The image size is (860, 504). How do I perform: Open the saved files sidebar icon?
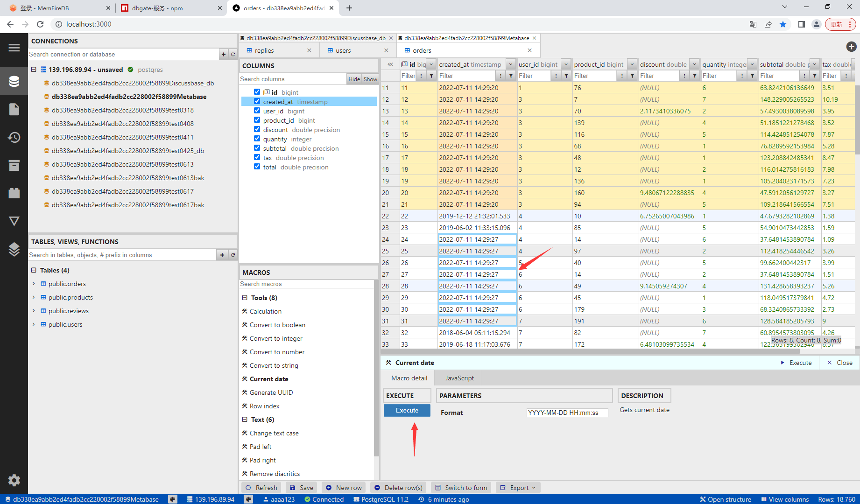[14, 109]
